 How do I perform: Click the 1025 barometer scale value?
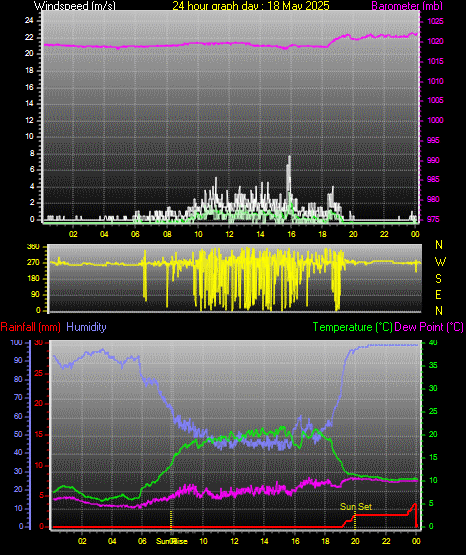pos(435,22)
